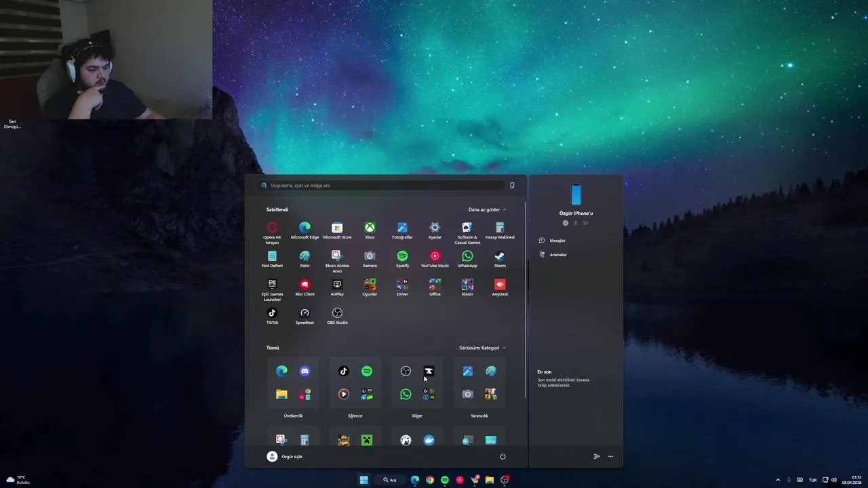Open Ayarlar settings app
The width and height of the screenshot is (868, 488).
(435, 230)
